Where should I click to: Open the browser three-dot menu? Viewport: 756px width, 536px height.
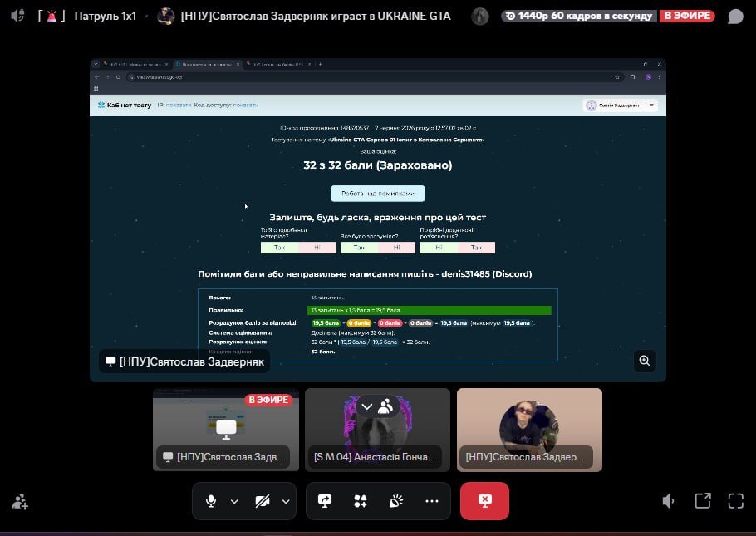pos(659,77)
